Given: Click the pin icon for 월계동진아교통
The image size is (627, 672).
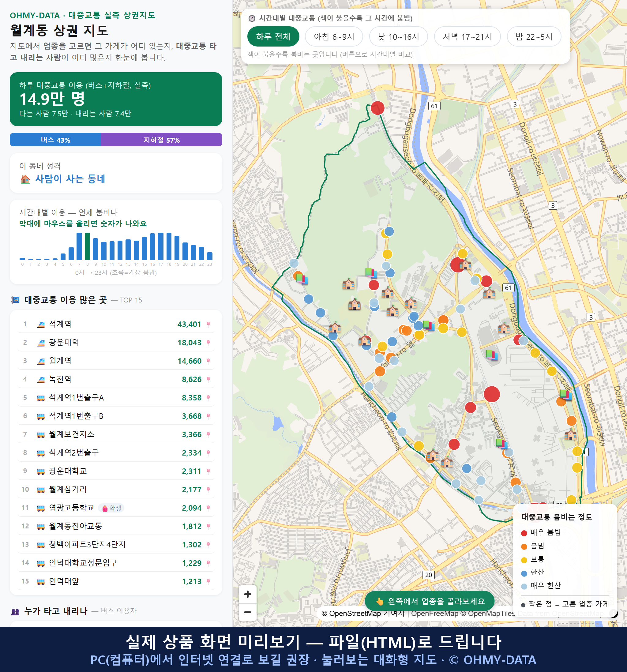Looking at the screenshot, I should [x=208, y=526].
